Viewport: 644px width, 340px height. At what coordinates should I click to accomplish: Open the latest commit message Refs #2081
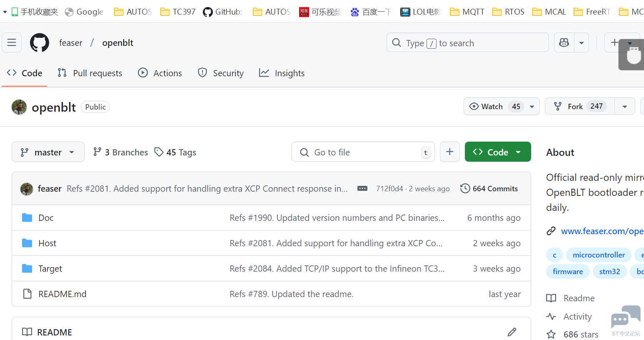click(207, 189)
